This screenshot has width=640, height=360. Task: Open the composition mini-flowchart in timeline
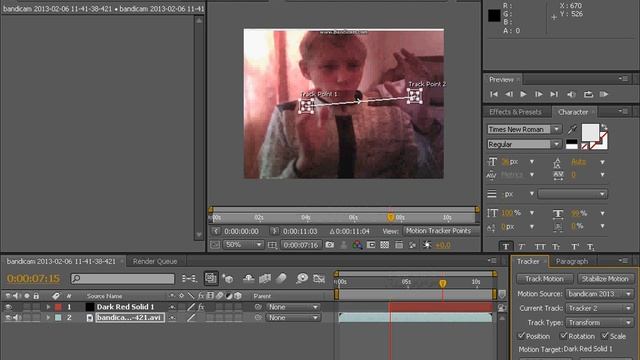tap(189, 278)
